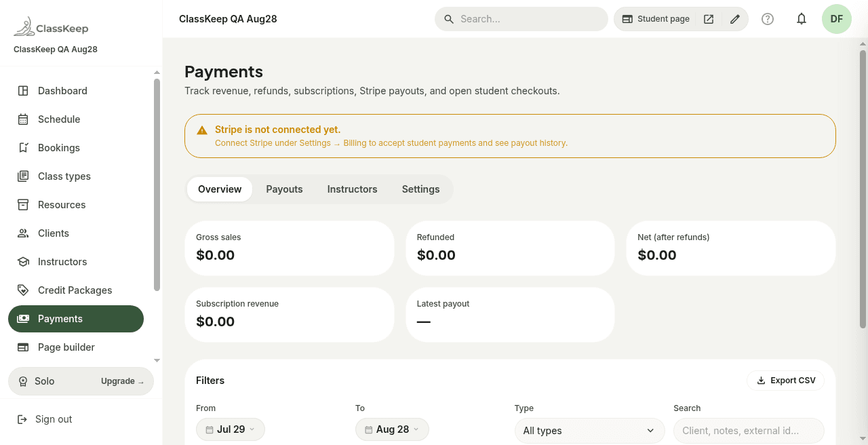The image size is (868, 445).
Task: Open the help question mark icon
Action: [x=768, y=19]
